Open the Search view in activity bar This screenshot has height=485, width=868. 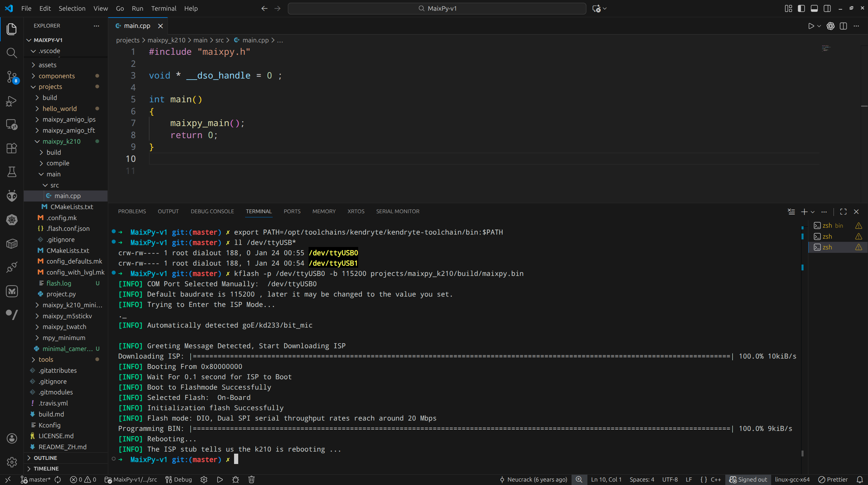[x=12, y=53]
